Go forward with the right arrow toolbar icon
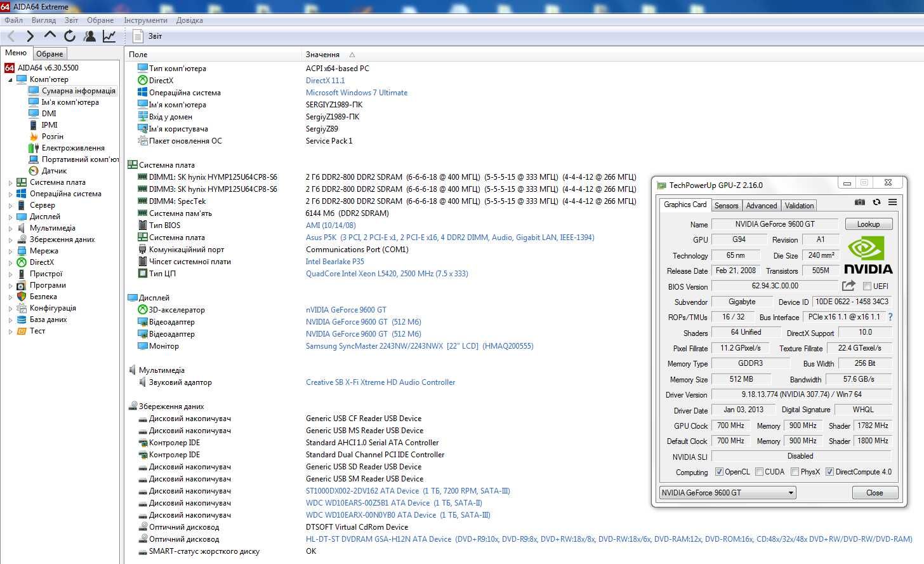This screenshot has height=564, width=924. pos(30,36)
